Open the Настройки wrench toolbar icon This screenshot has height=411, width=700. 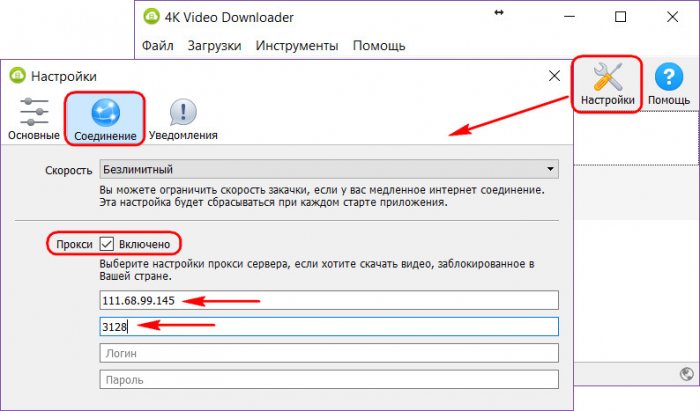(x=607, y=84)
